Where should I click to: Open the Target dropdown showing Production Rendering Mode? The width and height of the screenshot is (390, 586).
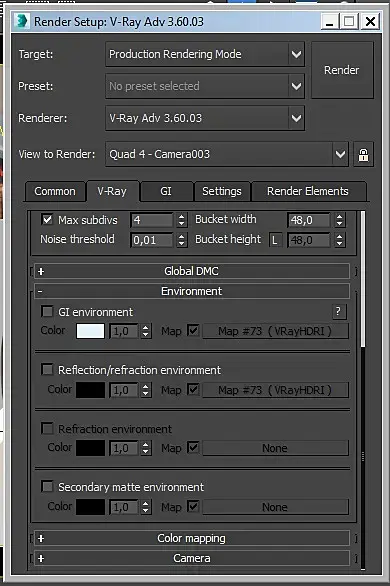tap(205, 54)
